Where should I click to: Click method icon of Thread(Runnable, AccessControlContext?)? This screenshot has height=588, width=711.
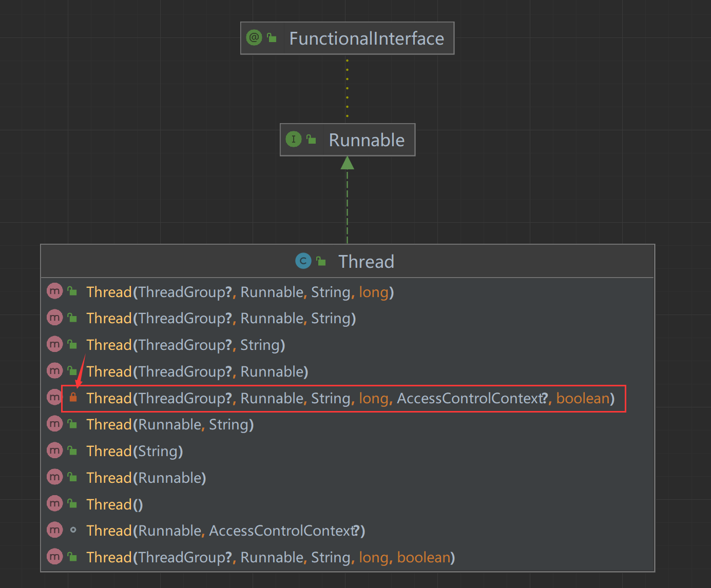click(x=54, y=530)
